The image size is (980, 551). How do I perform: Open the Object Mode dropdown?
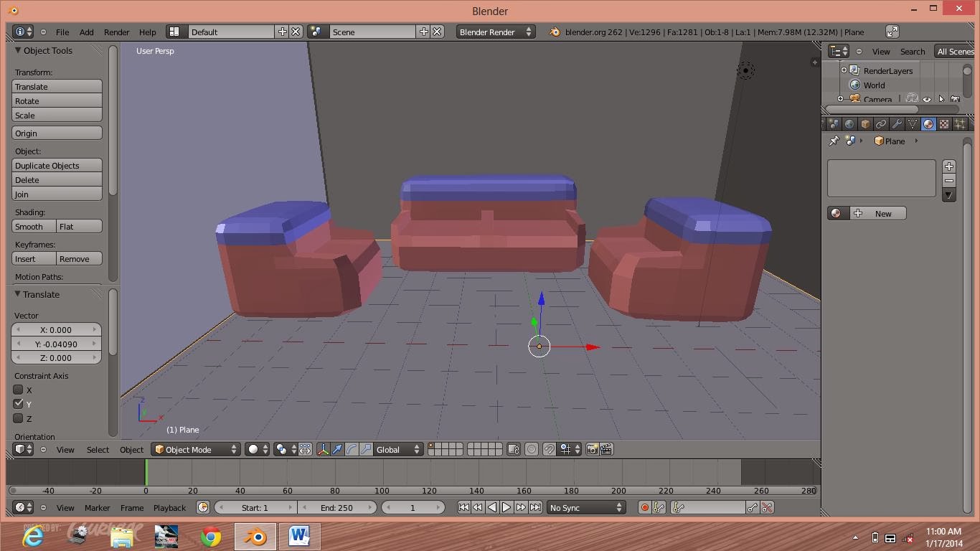[195, 449]
